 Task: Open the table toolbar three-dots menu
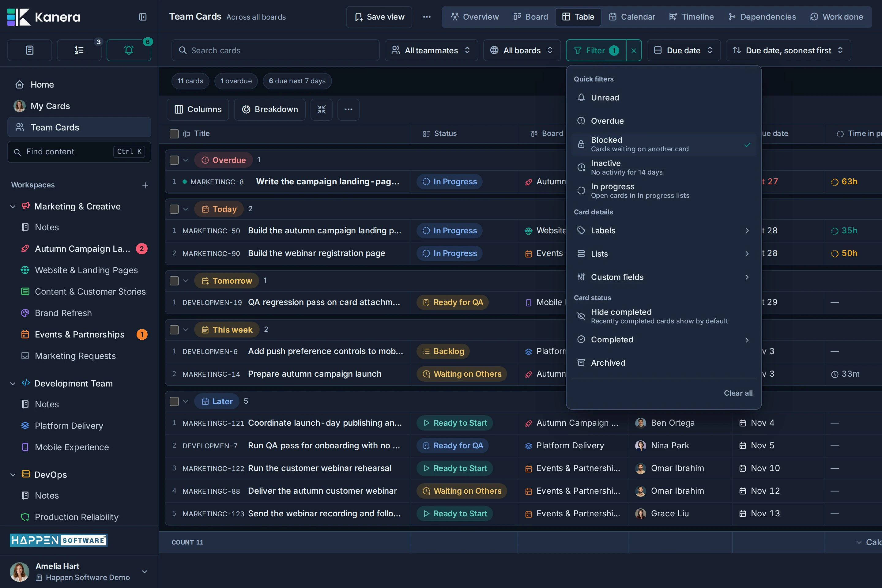click(349, 110)
